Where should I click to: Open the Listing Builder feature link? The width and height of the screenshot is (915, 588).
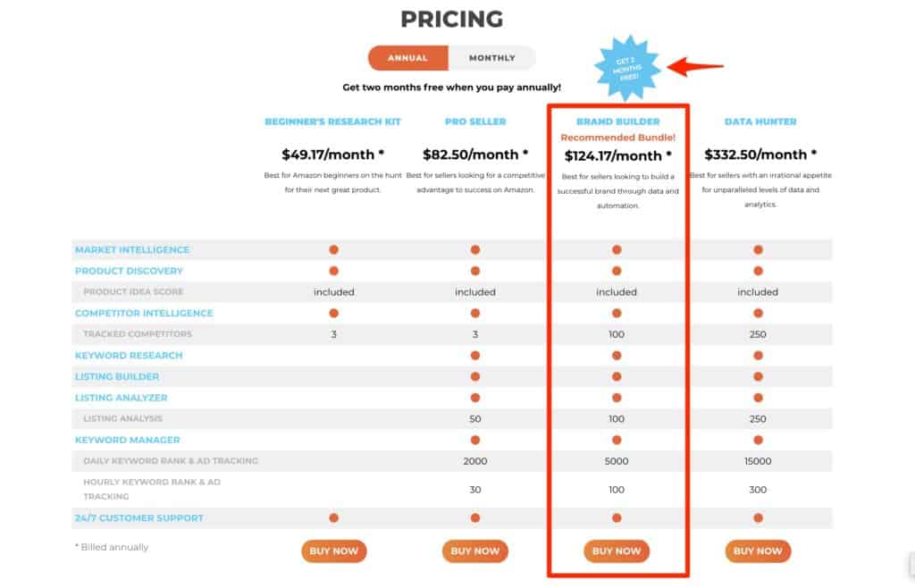coord(117,376)
